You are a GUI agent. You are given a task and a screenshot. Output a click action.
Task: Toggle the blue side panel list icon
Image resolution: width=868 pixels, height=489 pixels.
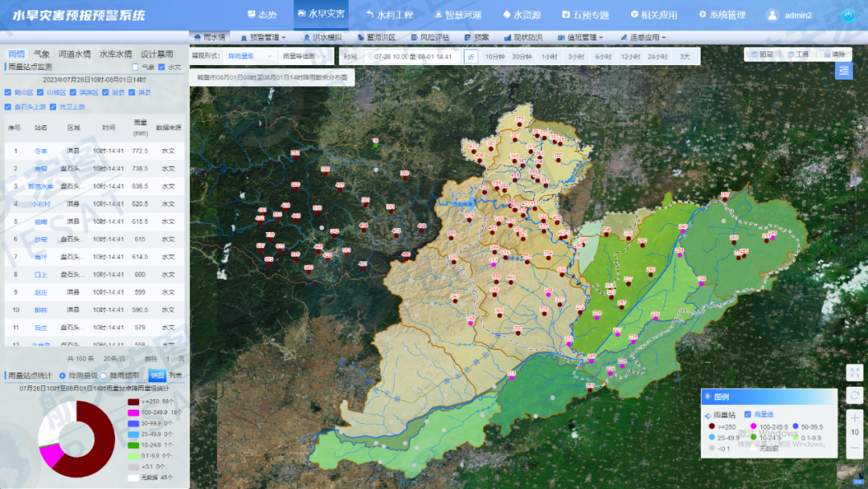pyautogui.click(x=844, y=71)
